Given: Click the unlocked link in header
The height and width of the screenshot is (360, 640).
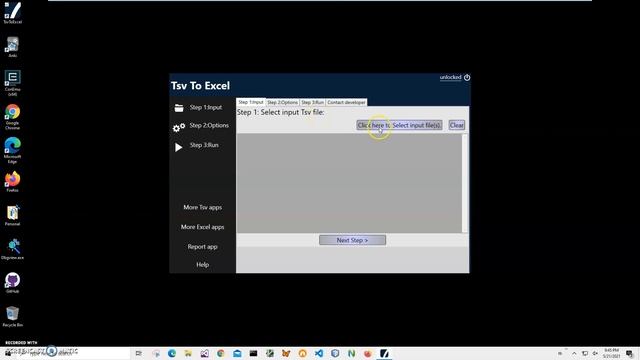Looking at the screenshot, I should tap(450, 78).
